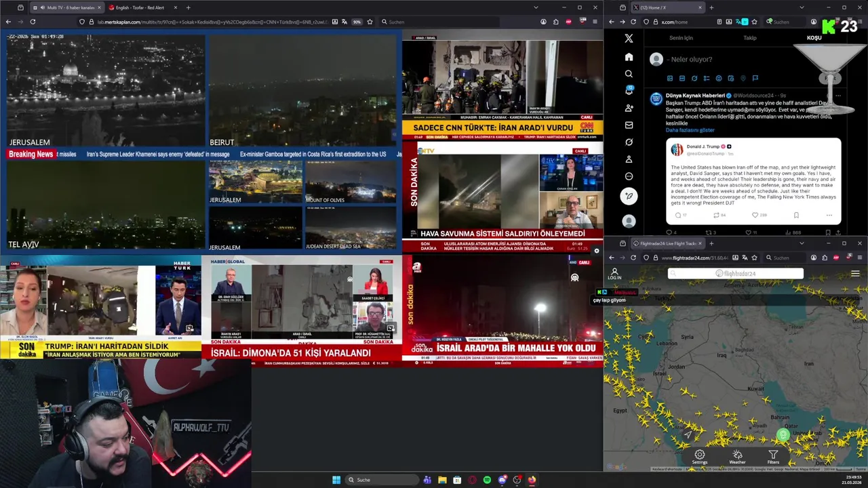868x488 pixels.
Task: Open the Windows Start button
Action: (x=336, y=480)
